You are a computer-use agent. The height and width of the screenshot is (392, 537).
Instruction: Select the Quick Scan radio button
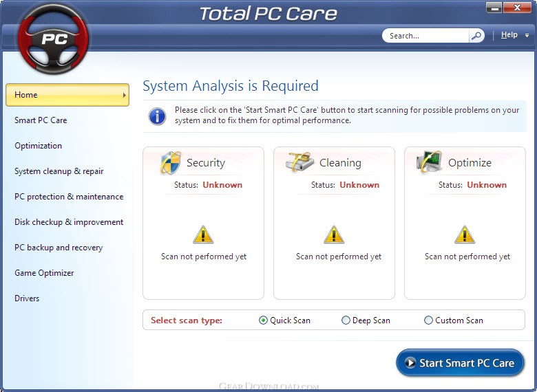[x=263, y=320]
